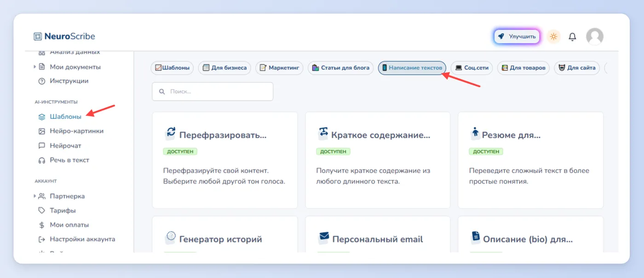Click the Для сайта mask icon
The height and width of the screenshot is (278, 644).
(x=562, y=68)
